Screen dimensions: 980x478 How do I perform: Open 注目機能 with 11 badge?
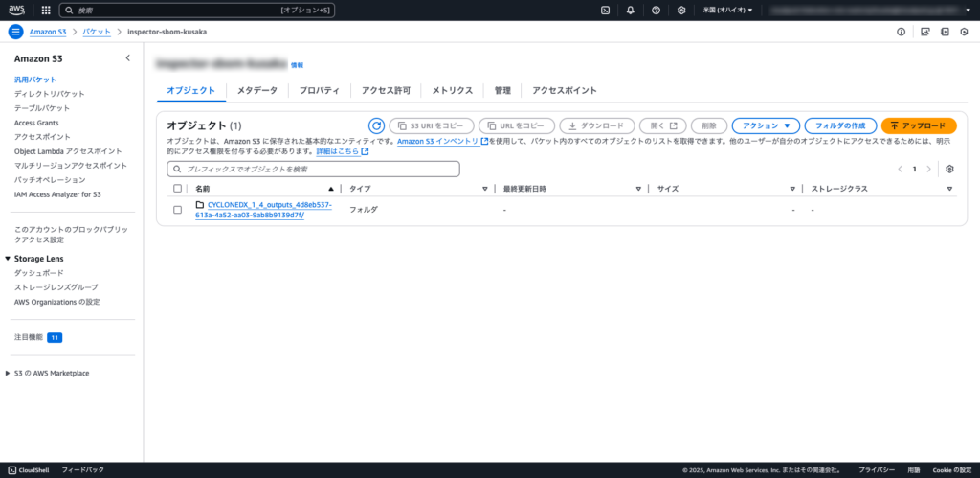tap(38, 337)
